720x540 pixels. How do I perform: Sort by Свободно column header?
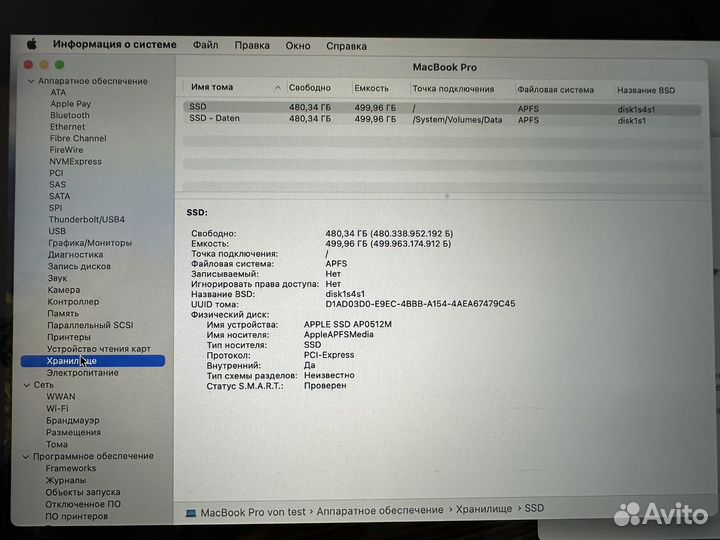coord(310,88)
